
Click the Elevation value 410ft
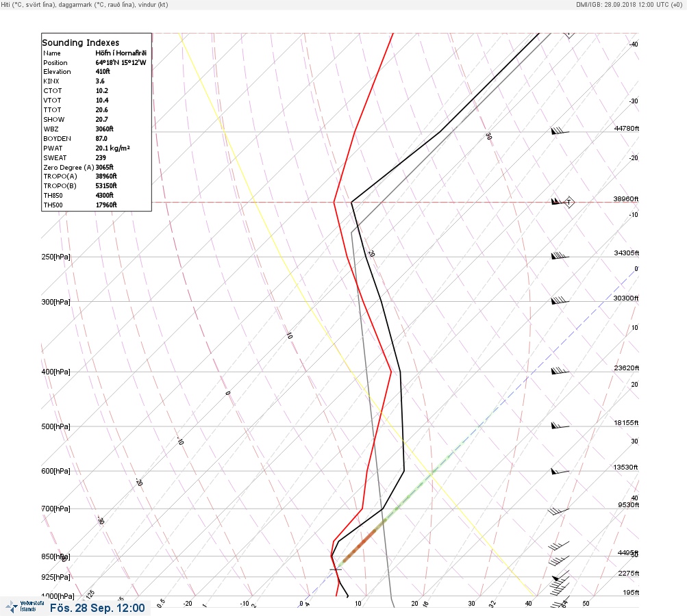(x=103, y=71)
